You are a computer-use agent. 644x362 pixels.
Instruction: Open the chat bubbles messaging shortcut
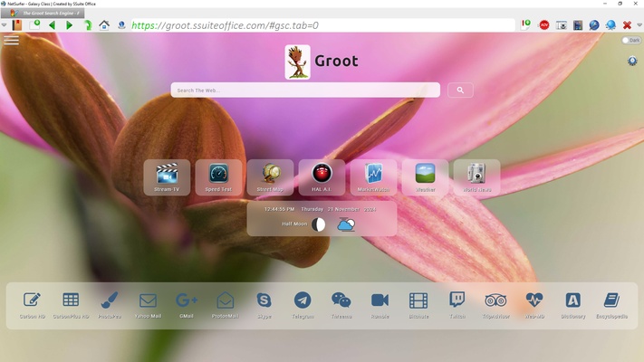(341, 305)
